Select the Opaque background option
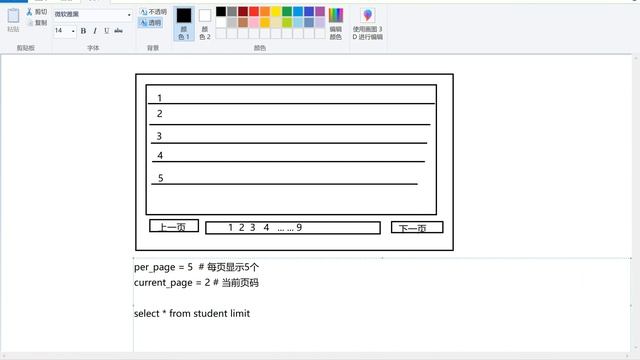The image size is (640, 360). (153, 12)
